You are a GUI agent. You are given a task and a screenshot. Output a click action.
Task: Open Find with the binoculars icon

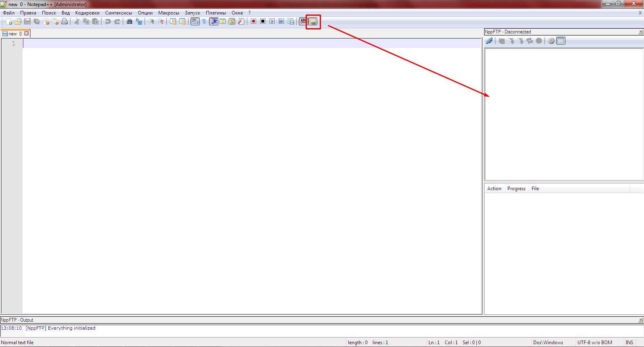(129, 21)
